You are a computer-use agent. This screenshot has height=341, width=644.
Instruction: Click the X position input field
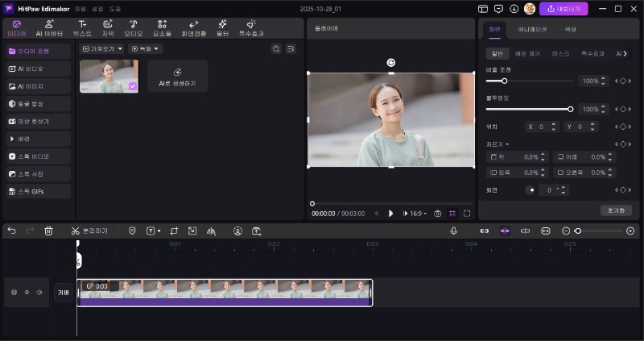(x=542, y=127)
